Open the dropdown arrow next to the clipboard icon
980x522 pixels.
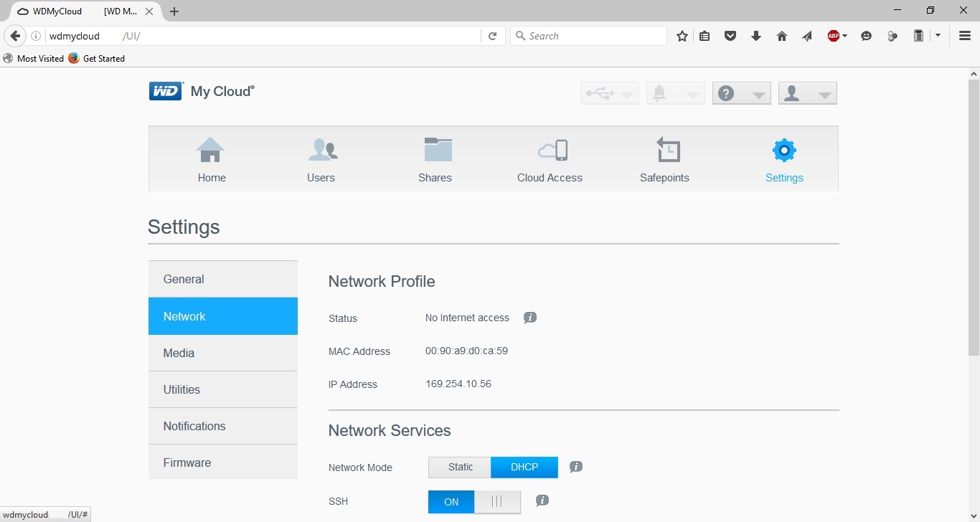coord(938,36)
